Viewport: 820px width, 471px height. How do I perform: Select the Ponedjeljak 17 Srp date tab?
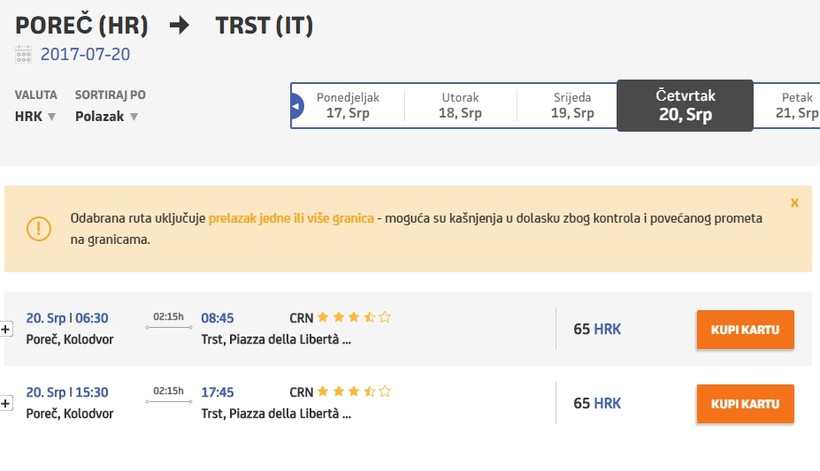347,106
